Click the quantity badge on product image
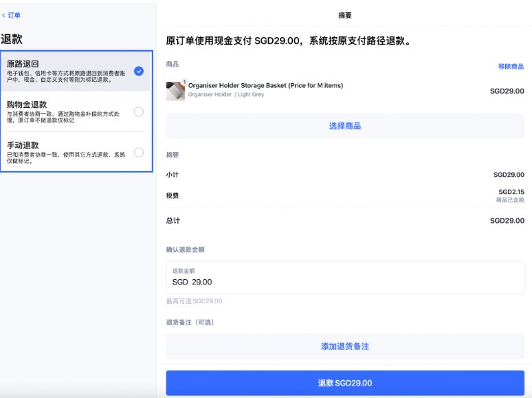Screen dimensions: 532x398 click(184, 82)
